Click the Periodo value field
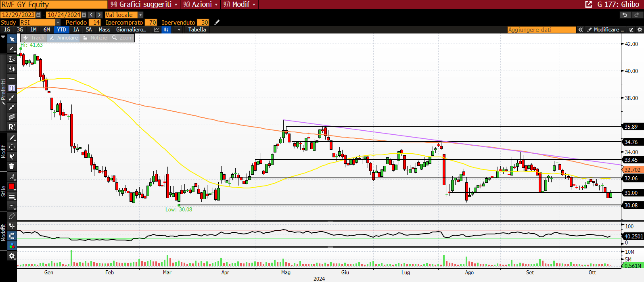Screen dimensions: 644x282 click(x=94, y=22)
